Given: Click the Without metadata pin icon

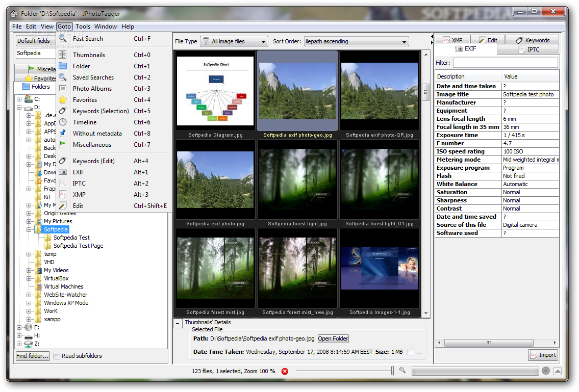Looking at the screenshot, I should (x=63, y=133).
